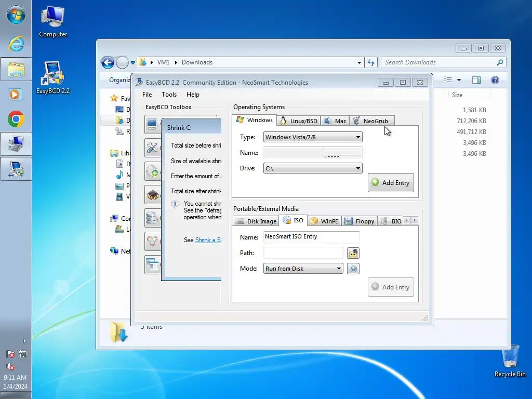Screen dimensions: 532x399
Task: Switch to Linux/BSD tab
Action: [299, 121]
